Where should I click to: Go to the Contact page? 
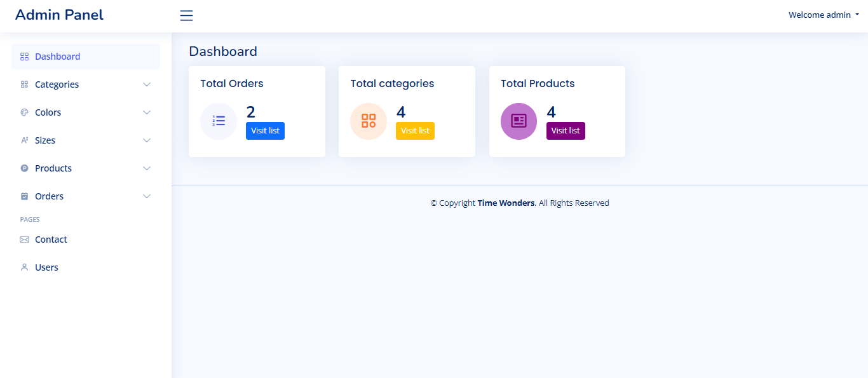[x=86, y=240]
